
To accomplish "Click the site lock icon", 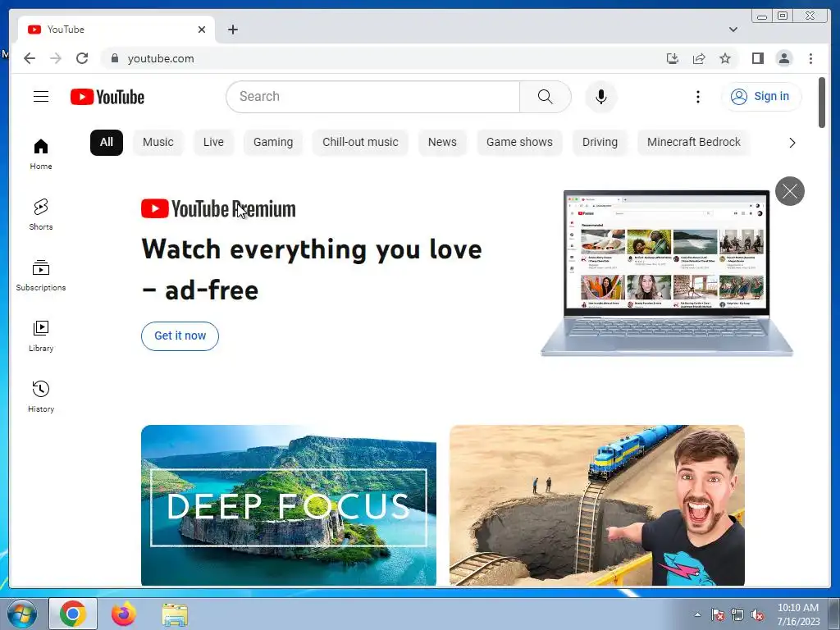I will (114, 58).
